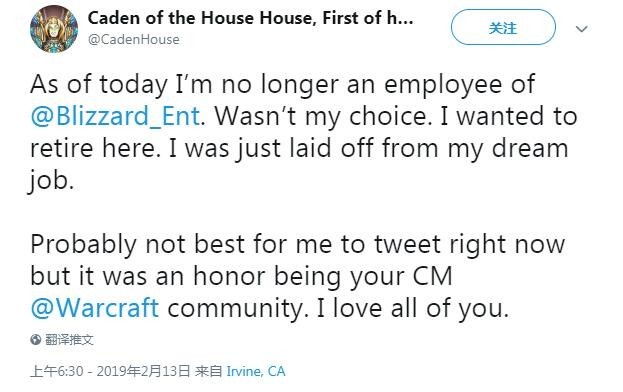Click the globe translate icon

pos(36,340)
